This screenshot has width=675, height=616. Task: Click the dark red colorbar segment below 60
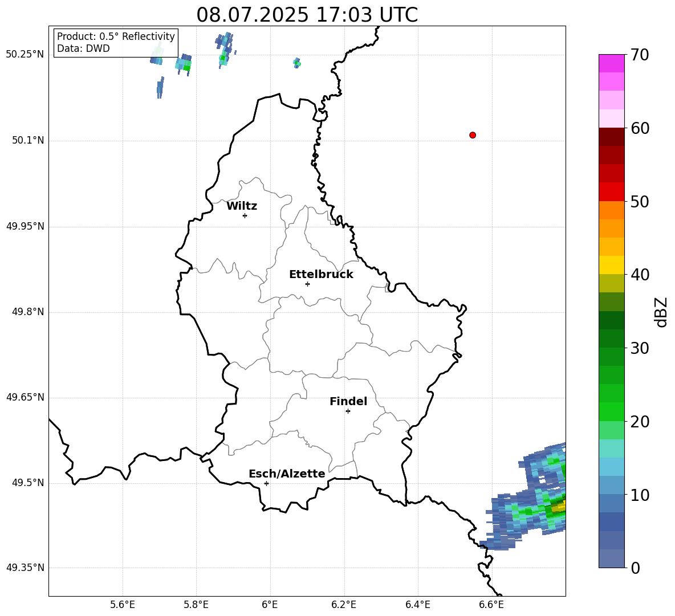pyautogui.click(x=611, y=137)
